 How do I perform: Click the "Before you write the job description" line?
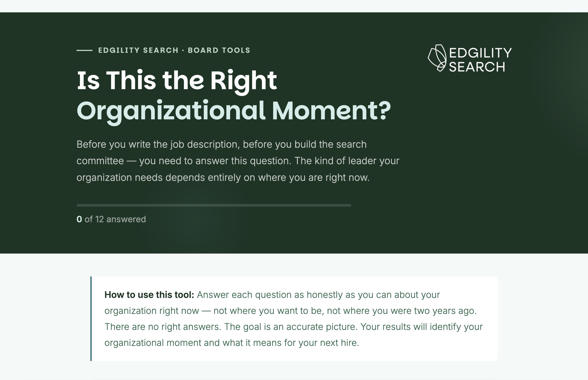click(x=221, y=144)
